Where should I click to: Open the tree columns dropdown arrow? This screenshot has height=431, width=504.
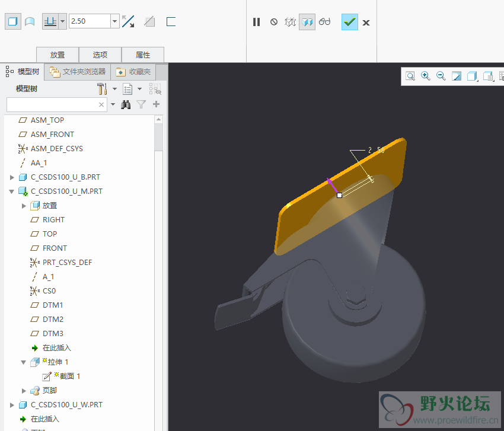point(139,89)
